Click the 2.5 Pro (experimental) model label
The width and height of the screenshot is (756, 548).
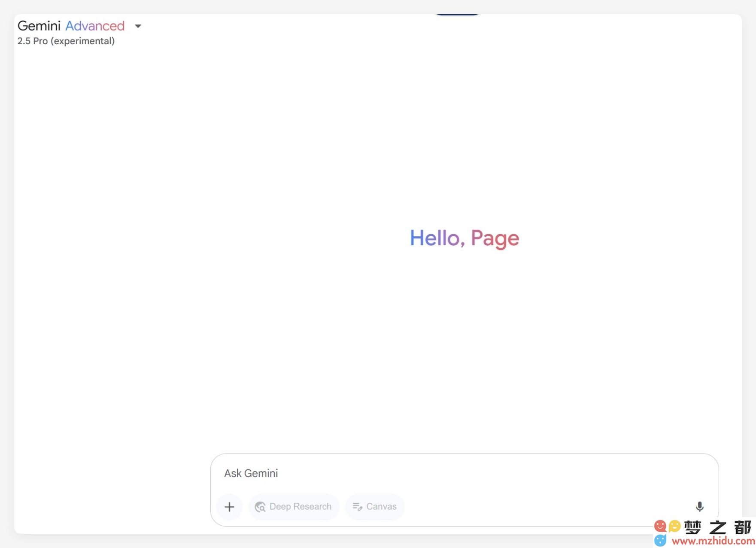pos(66,41)
